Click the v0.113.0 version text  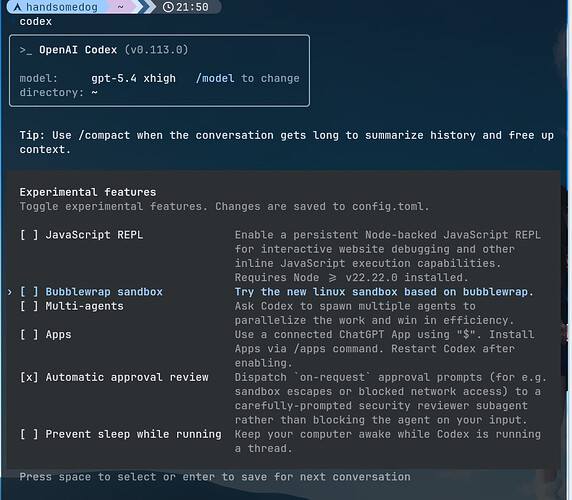click(x=156, y=50)
